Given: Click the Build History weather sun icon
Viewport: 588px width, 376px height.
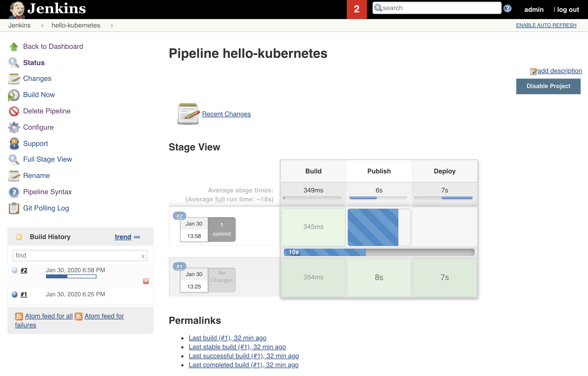Looking at the screenshot, I should [19, 237].
